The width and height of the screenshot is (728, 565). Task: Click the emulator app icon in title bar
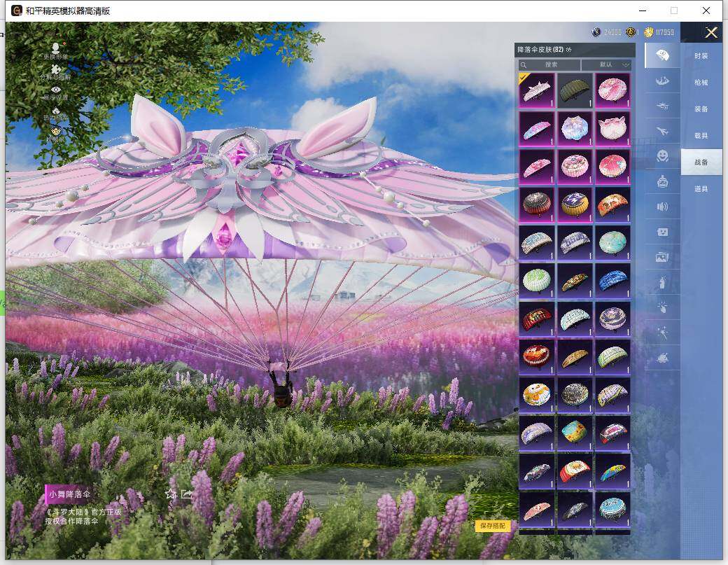click(x=16, y=11)
